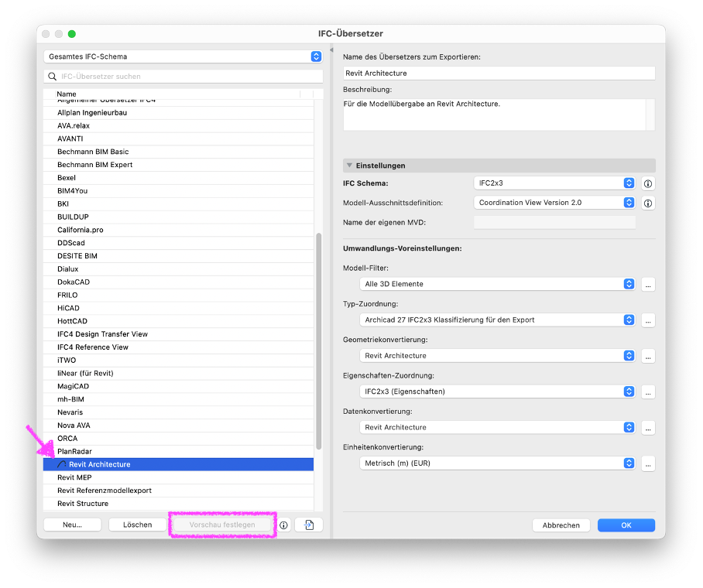Click the Abbrechen button

pyautogui.click(x=561, y=525)
